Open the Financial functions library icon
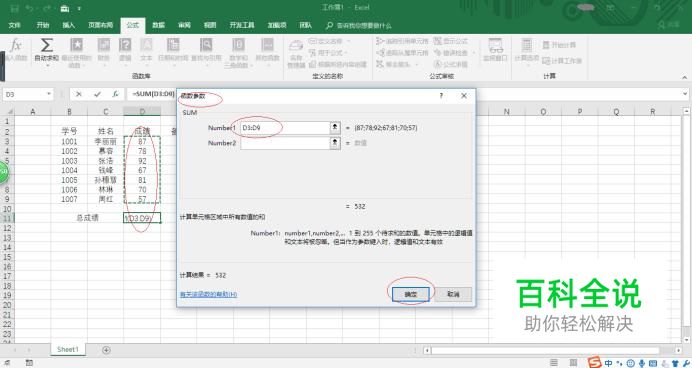Screen dimensions: 692x368 [x=104, y=45]
